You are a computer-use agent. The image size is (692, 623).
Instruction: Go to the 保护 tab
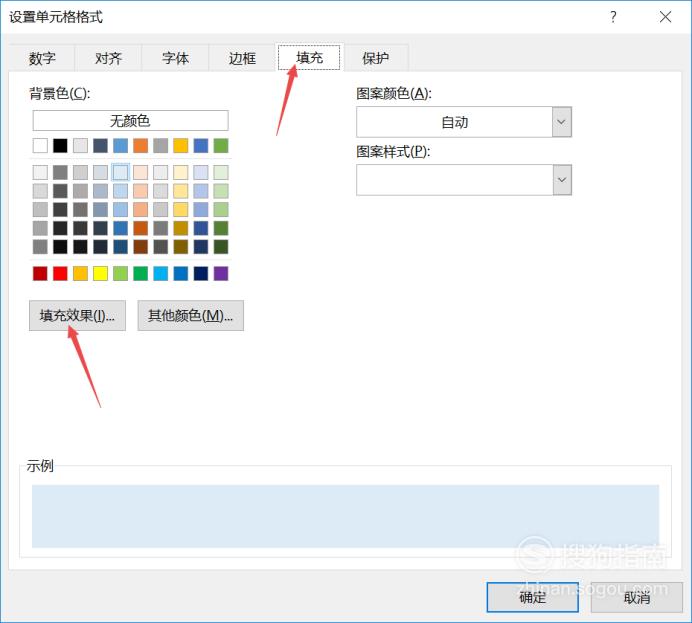(376, 58)
